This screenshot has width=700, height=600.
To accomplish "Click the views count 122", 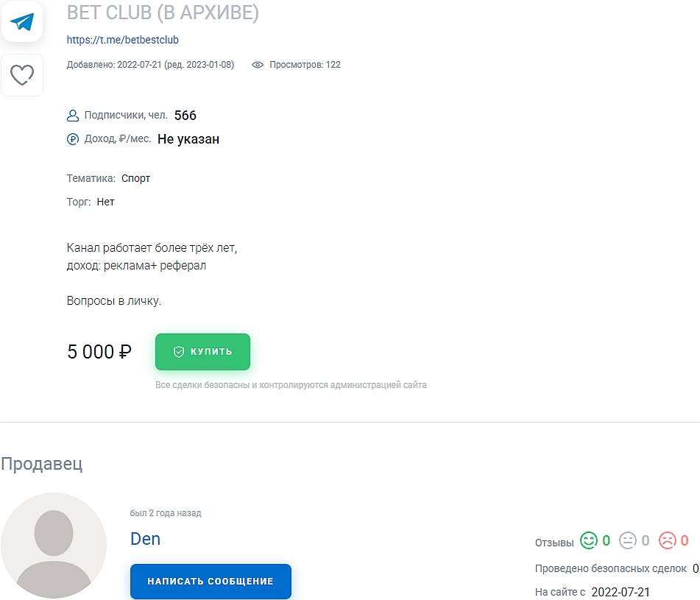I will [x=333, y=65].
